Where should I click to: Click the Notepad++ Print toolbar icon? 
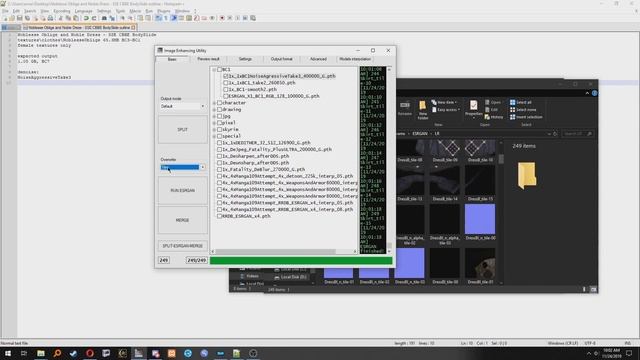(50, 18)
